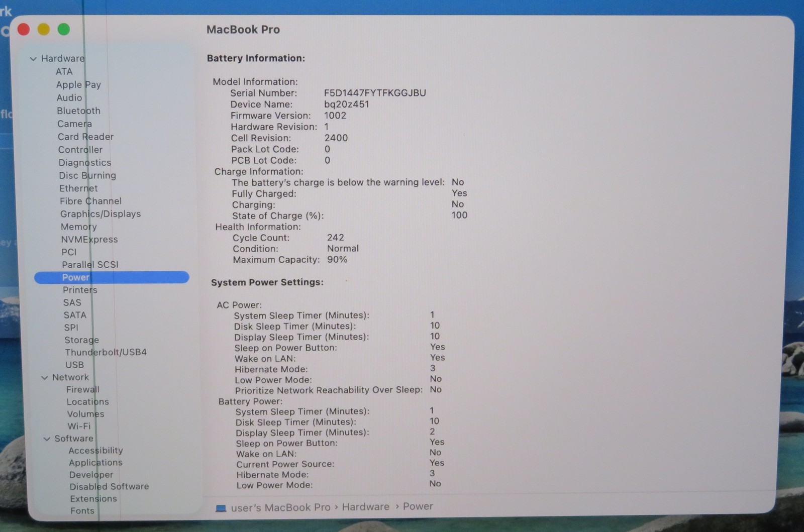Image resolution: width=804 pixels, height=532 pixels.
Task: Open the SPI entry
Action: pos(71,328)
